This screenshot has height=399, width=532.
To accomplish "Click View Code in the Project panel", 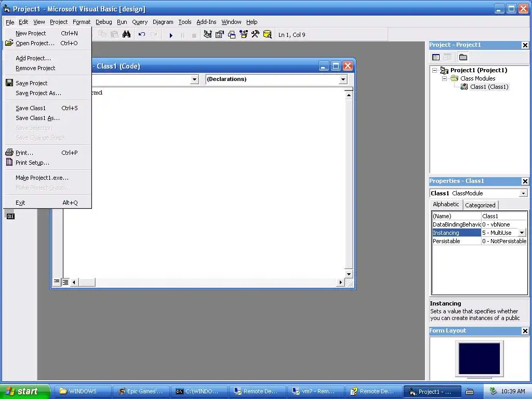I will pyautogui.click(x=436, y=57).
